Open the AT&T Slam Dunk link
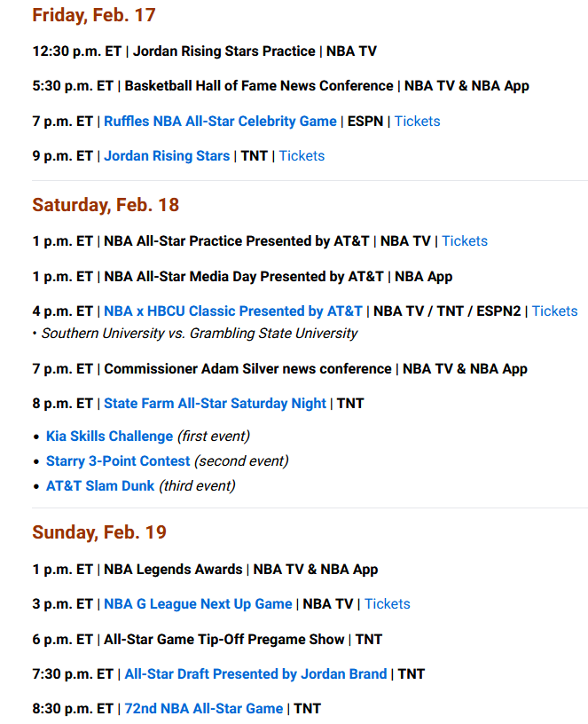The height and width of the screenshot is (724, 588). point(100,486)
